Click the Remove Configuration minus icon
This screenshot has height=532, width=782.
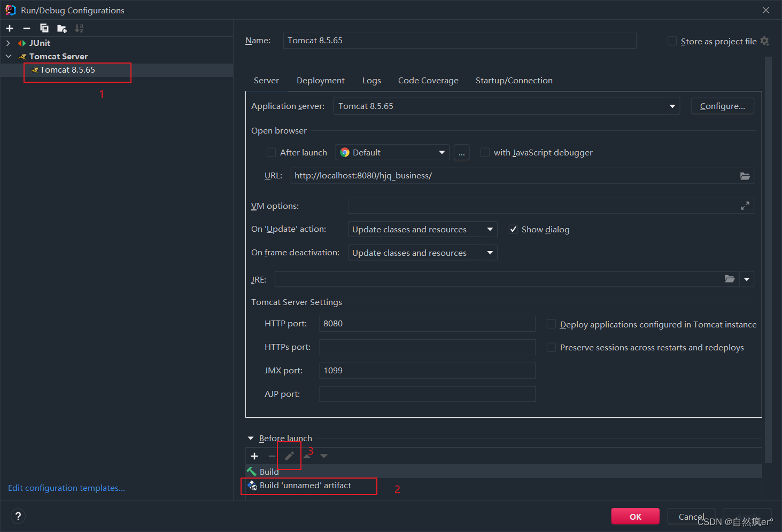(x=26, y=28)
